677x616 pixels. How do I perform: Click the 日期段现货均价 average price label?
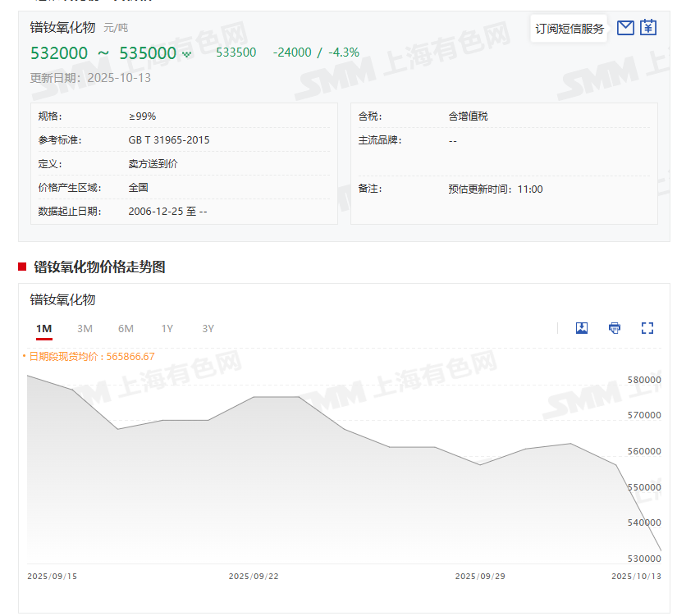pos(90,357)
